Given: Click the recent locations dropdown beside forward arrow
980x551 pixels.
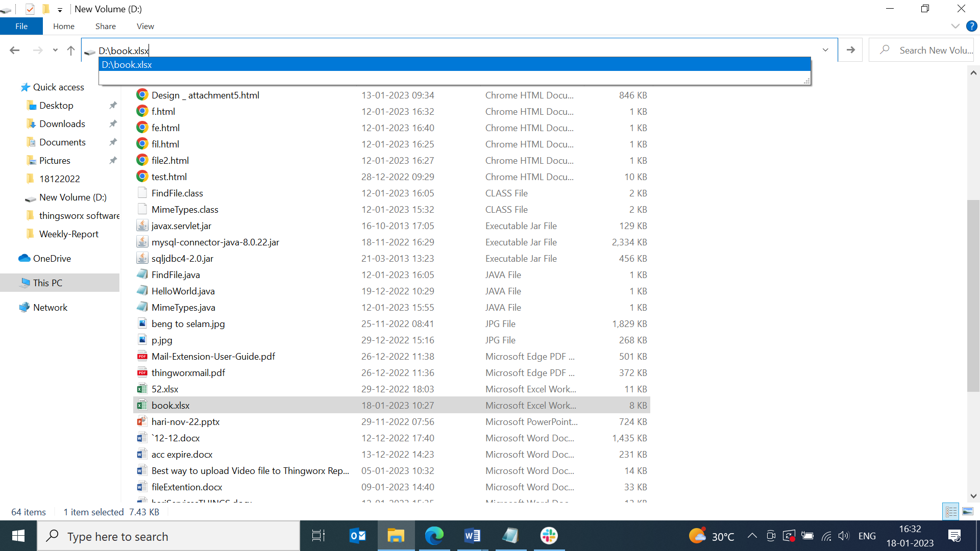Looking at the screenshot, I should point(55,49).
